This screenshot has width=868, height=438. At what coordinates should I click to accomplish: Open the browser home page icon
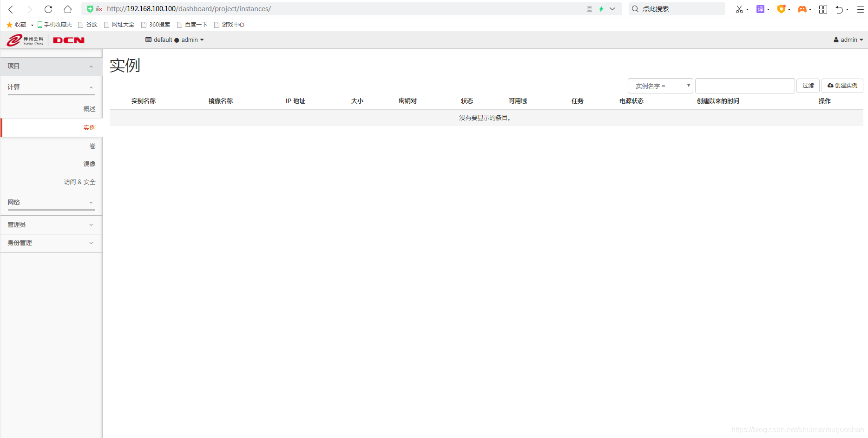tap(68, 9)
